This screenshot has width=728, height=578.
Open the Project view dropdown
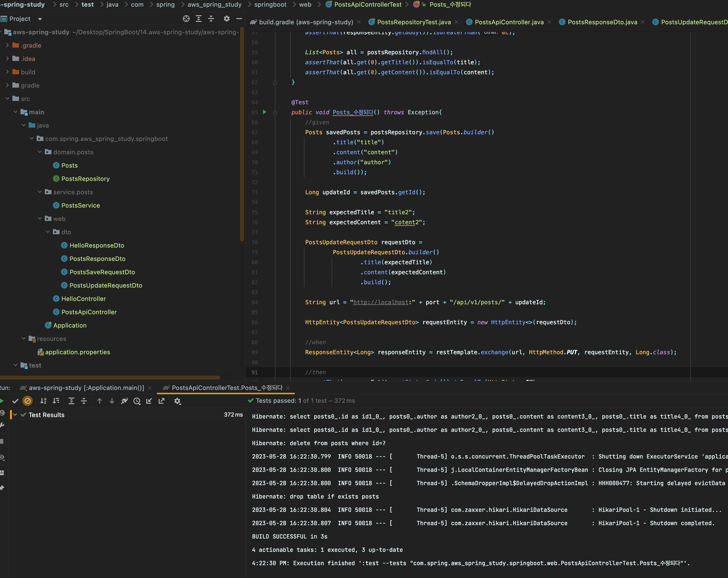click(x=40, y=19)
